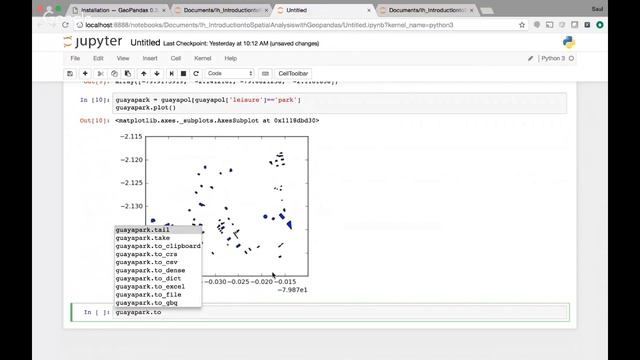
Task: Reload the page in the browser
Action: [65, 25]
